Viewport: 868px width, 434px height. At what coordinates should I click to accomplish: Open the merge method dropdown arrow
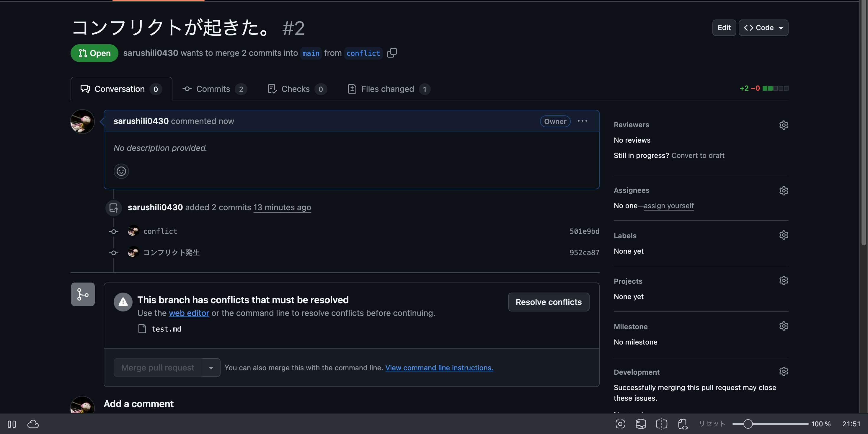[211, 368]
